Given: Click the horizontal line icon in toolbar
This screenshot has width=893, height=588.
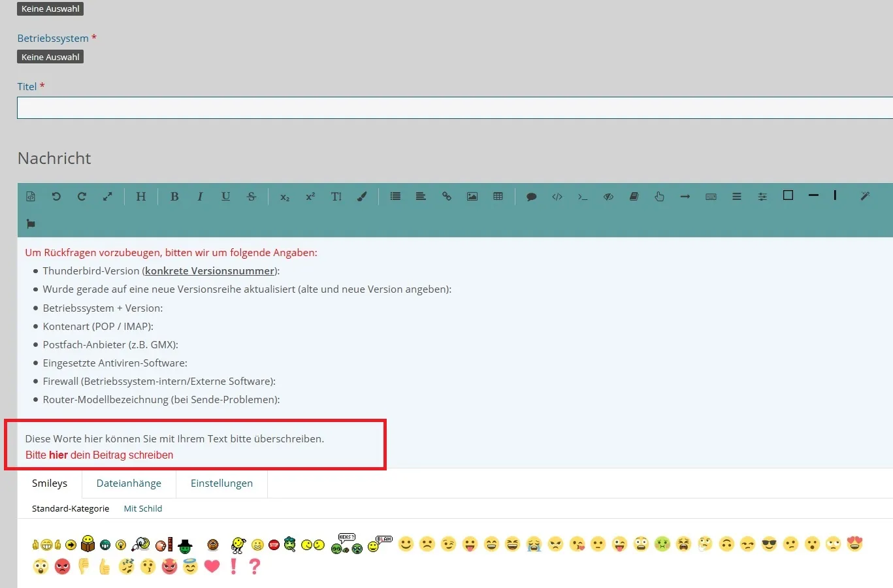Looking at the screenshot, I should (813, 195).
